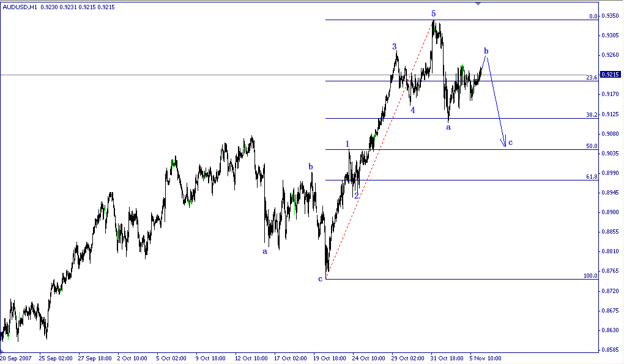The height and width of the screenshot is (364, 624).
Task: Select the wave label a below the pullback
Action: tap(448, 127)
